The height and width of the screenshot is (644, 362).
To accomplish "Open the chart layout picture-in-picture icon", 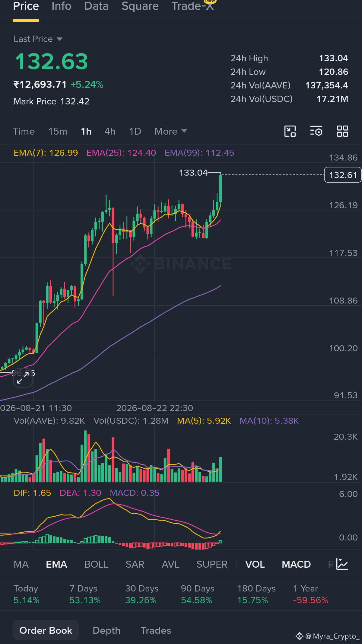I will pyautogui.click(x=290, y=131).
